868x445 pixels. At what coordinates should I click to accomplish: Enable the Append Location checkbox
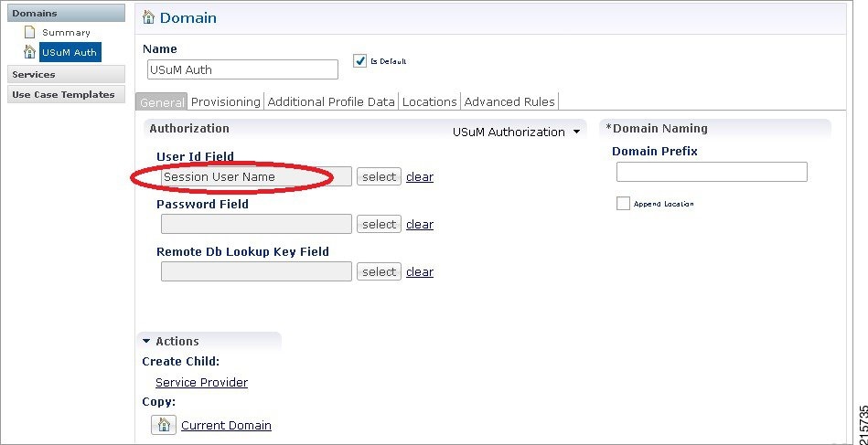[x=623, y=204]
